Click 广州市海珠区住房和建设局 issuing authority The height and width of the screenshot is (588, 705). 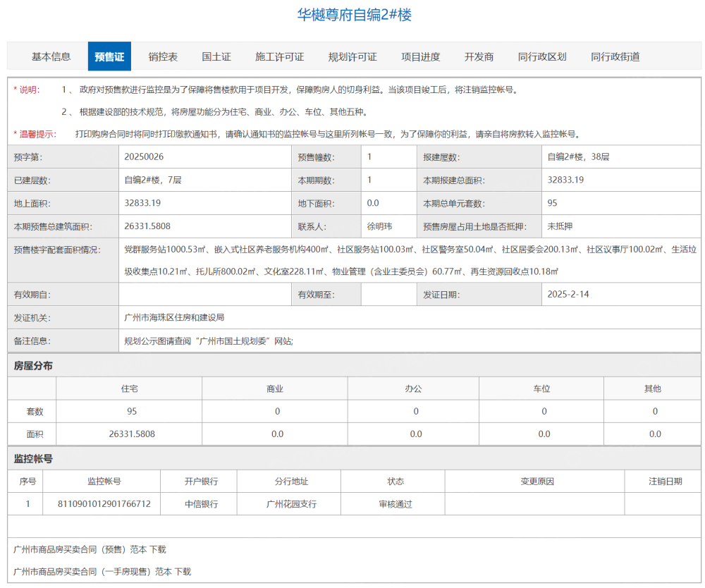(174, 317)
